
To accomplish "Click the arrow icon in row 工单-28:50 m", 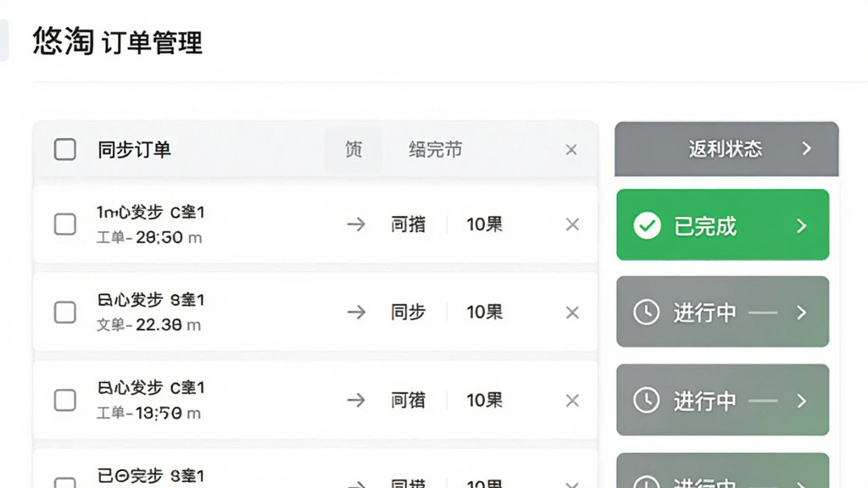I will coord(356,224).
